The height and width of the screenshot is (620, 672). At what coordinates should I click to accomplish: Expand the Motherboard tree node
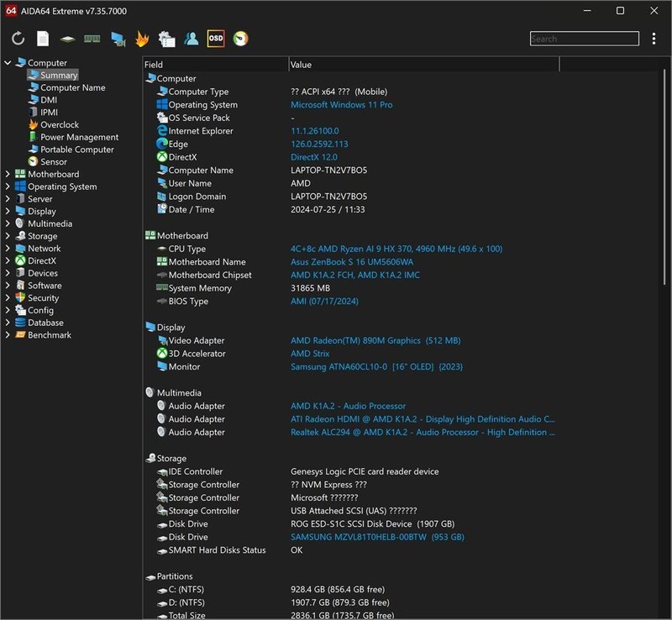[x=8, y=175]
